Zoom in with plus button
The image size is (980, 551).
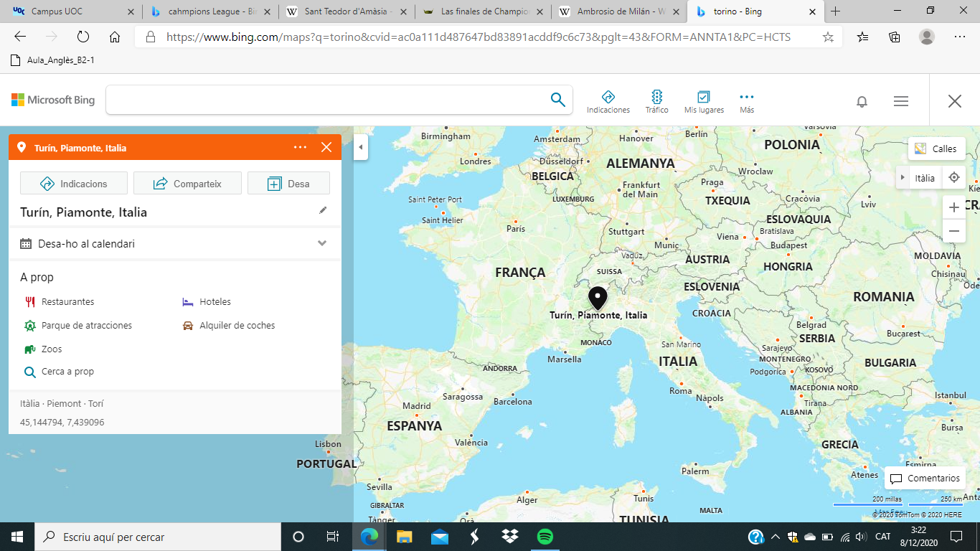[953, 207]
